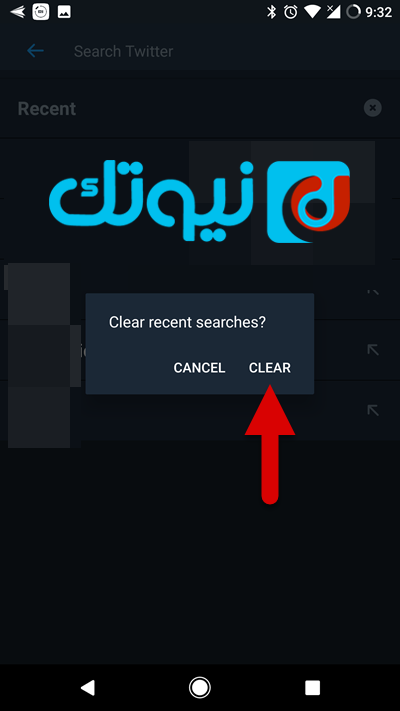Go back using the blue arrow
400x711 pixels.
pos(35,51)
